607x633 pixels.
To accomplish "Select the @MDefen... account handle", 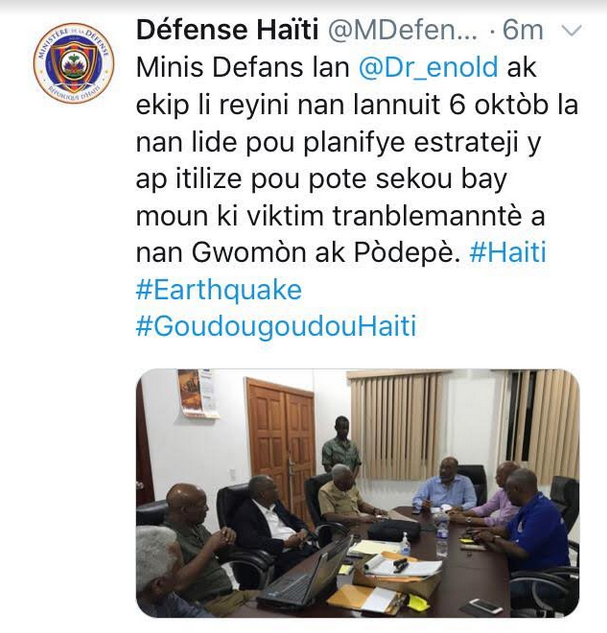I will pos(402,31).
